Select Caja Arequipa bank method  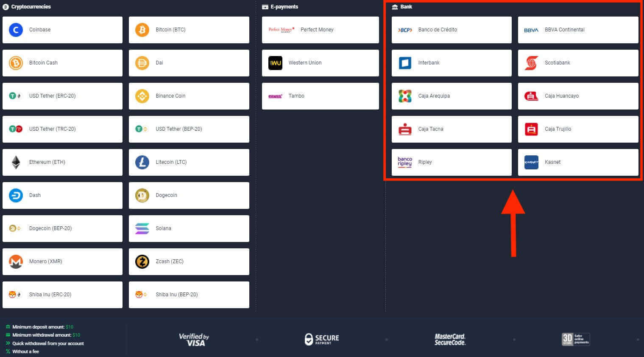pos(452,96)
